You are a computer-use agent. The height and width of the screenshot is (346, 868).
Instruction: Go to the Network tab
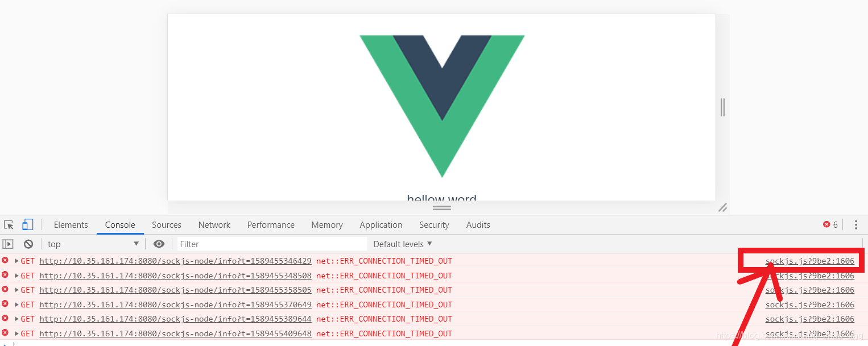(214, 225)
